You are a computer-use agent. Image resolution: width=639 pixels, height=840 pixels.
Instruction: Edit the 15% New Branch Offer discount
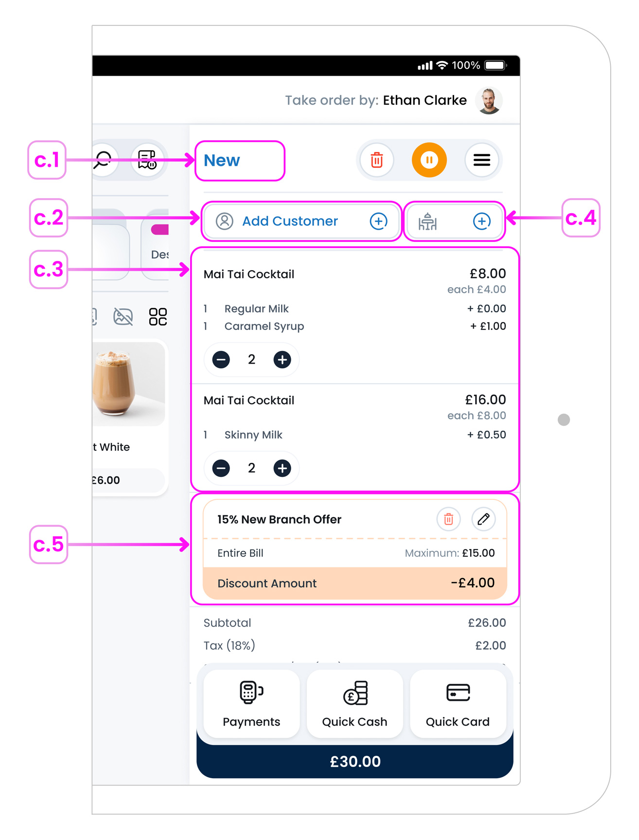[483, 519]
